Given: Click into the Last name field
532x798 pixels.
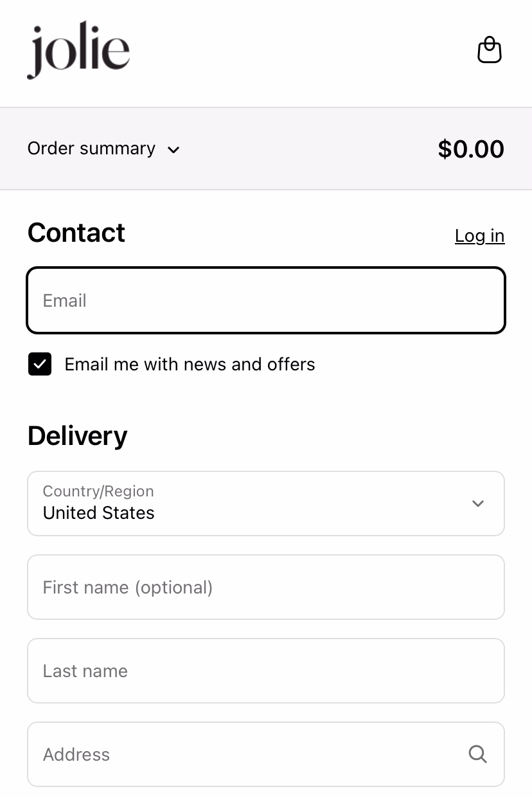Looking at the screenshot, I should pos(266,671).
